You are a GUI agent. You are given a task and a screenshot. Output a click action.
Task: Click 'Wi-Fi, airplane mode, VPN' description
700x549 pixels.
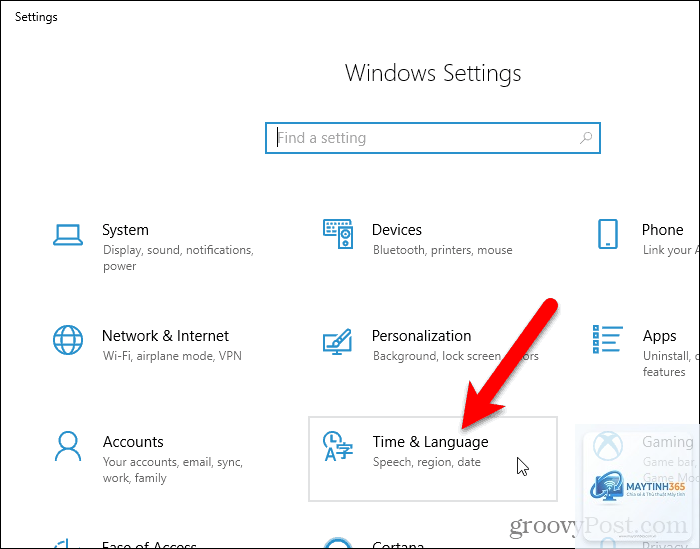[x=172, y=356]
